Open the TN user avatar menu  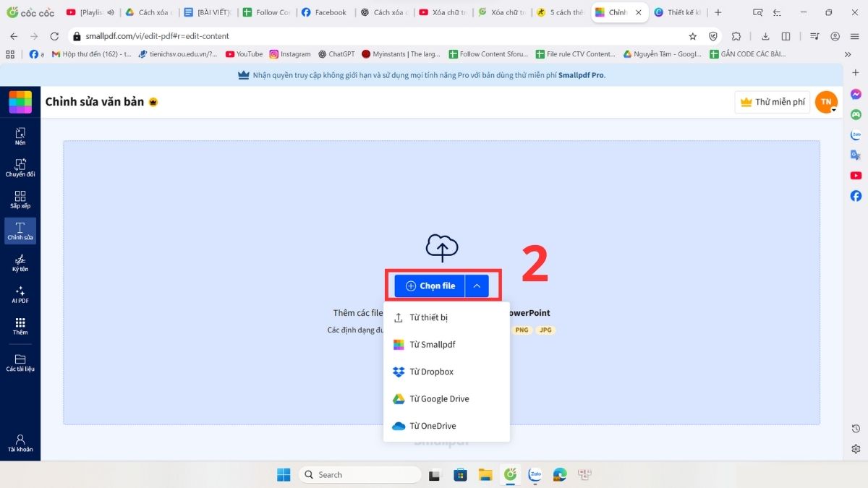826,102
